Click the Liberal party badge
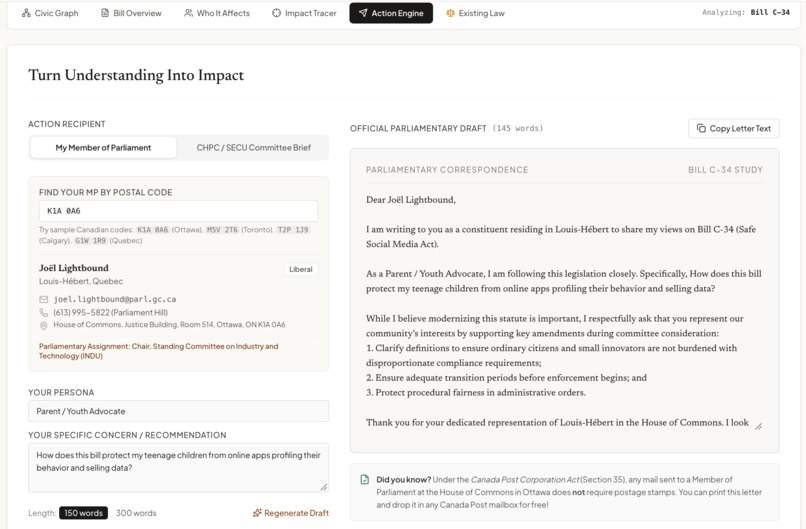Image resolution: width=806 pixels, height=529 pixels. (x=301, y=269)
